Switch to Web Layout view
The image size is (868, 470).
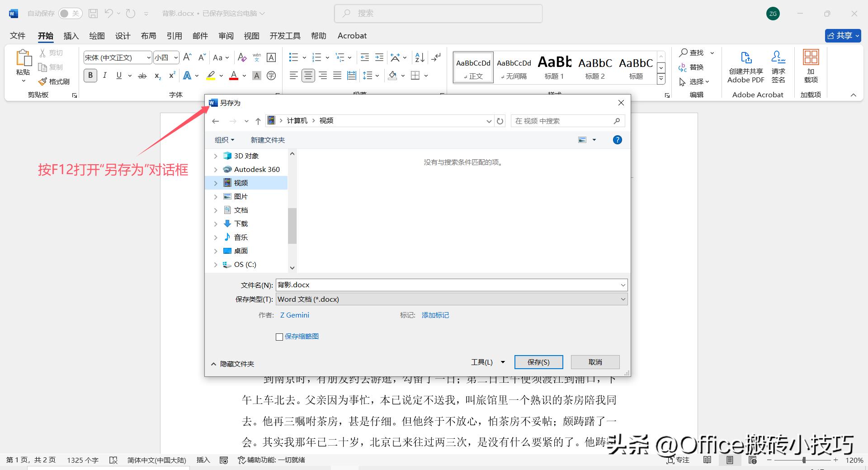pyautogui.click(x=753, y=460)
